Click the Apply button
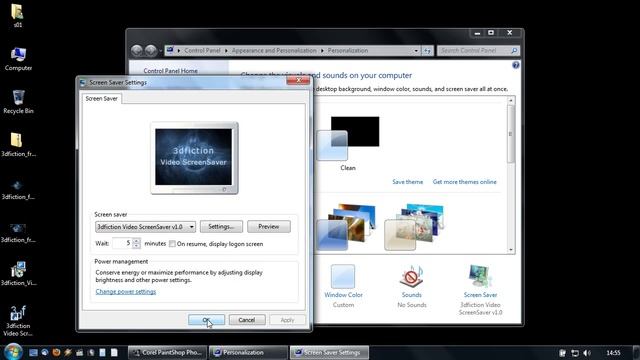 click(x=287, y=320)
